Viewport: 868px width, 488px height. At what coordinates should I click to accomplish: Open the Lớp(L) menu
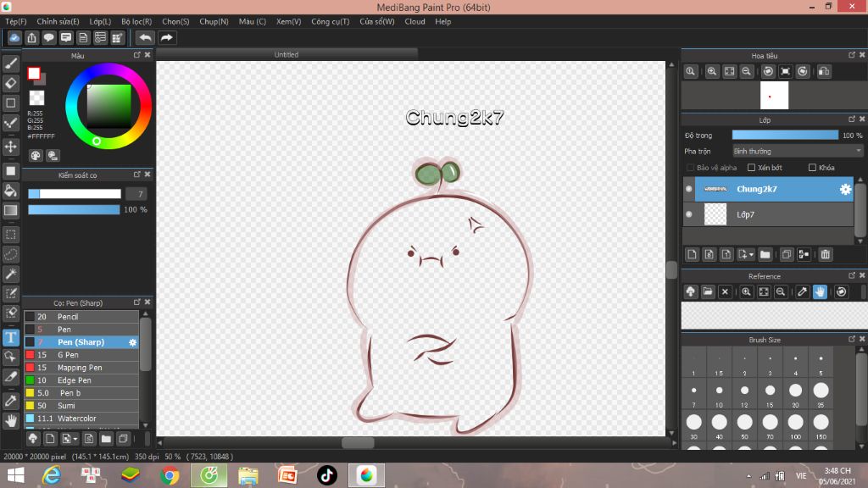(100, 21)
